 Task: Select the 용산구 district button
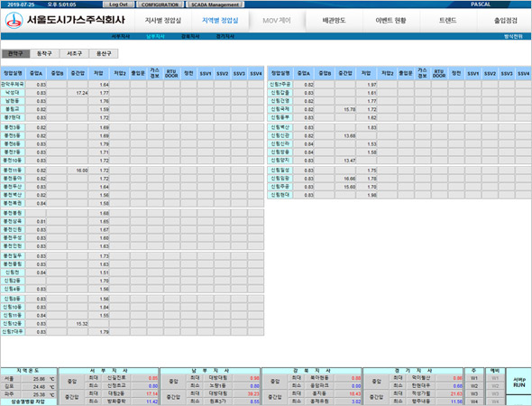point(104,53)
